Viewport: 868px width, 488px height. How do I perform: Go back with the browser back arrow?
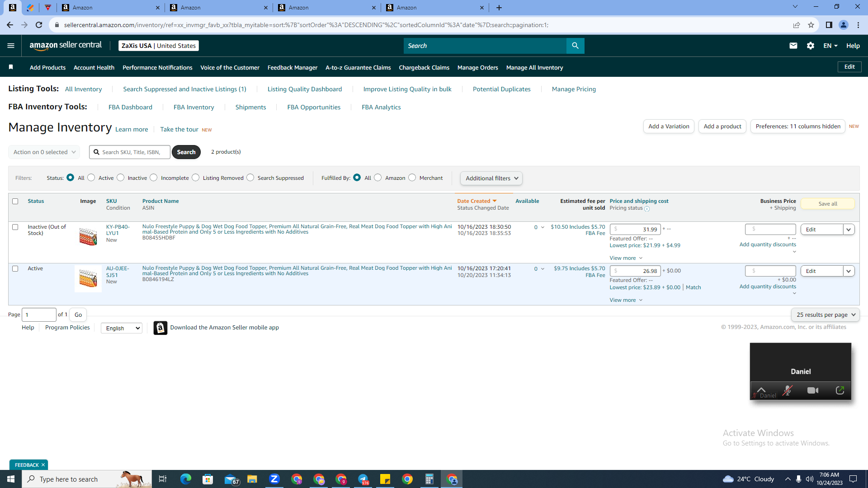10,25
